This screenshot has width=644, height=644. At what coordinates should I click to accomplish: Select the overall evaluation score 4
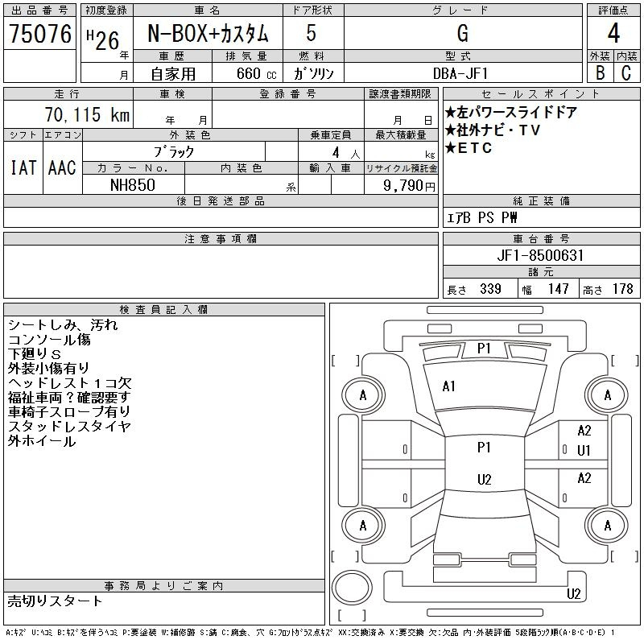coord(613,34)
